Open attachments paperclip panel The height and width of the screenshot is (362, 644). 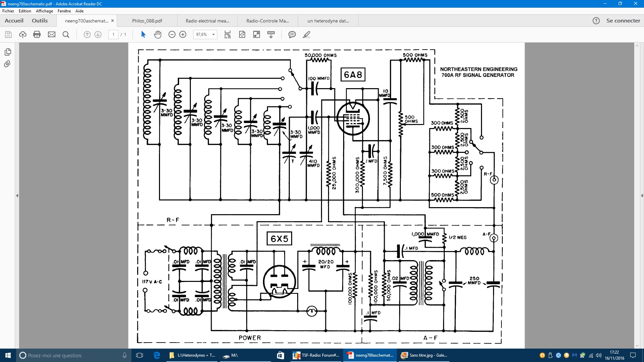7,64
